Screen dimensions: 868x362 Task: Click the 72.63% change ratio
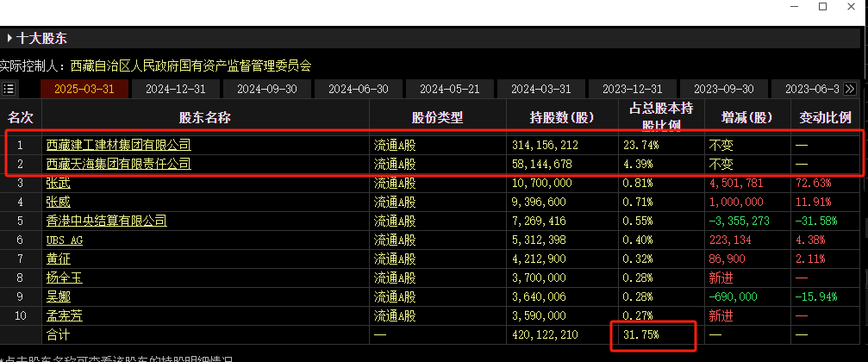(813, 184)
